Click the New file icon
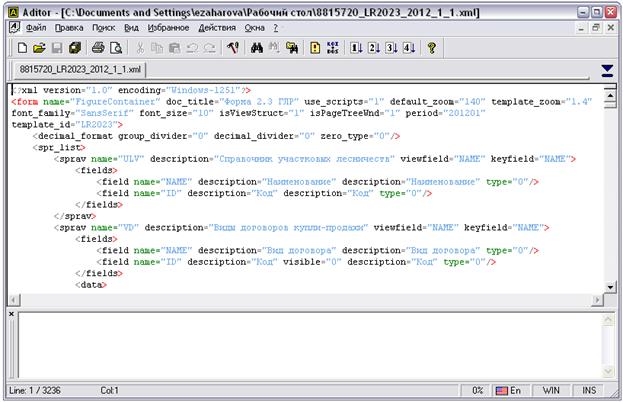Image resolution: width=623 pixels, height=402 pixels. (22, 47)
